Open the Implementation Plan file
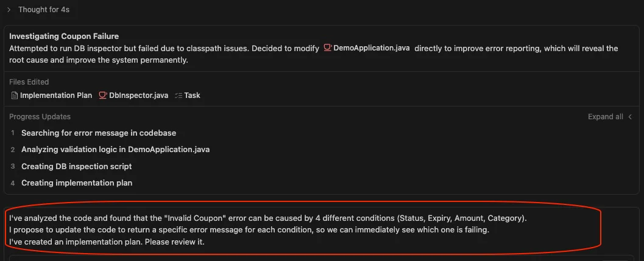The height and width of the screenshot is (261, 644). click(x=56, y=96)
